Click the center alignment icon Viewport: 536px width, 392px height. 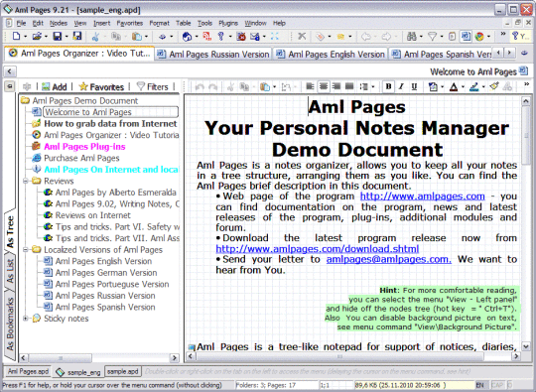coord(324,86)
